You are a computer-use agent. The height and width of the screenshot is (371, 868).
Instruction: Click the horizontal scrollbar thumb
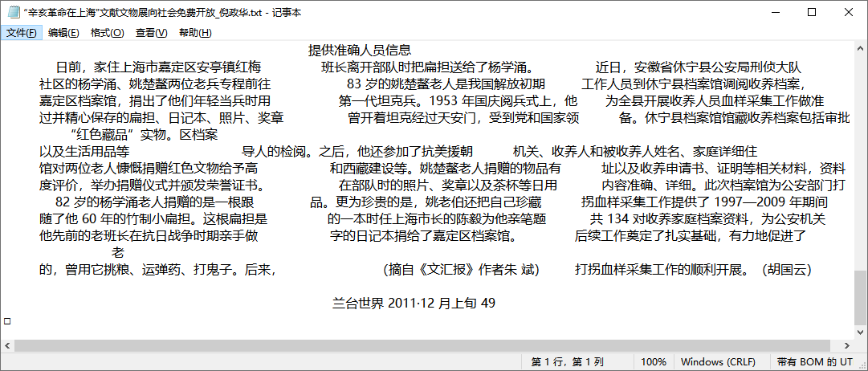(x=423, y=345)
